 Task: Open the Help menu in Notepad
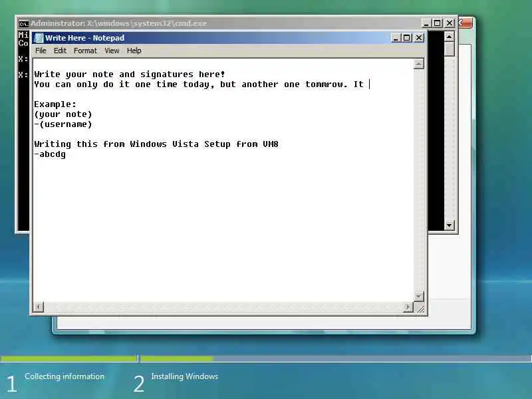click(134, 51)
